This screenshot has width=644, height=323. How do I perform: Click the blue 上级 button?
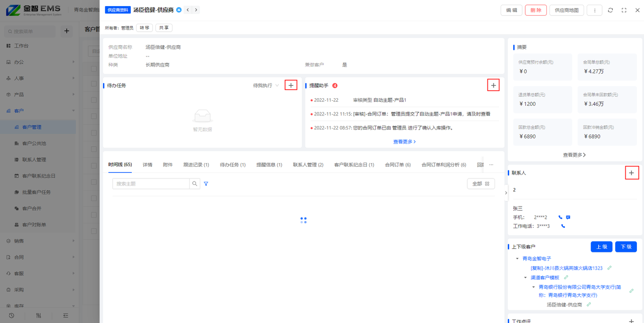tap(601, 247)
